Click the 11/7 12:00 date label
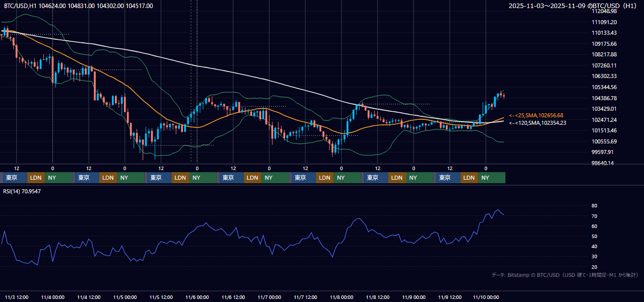The height and width of the screenshot is (302, 644). [305, 297]
